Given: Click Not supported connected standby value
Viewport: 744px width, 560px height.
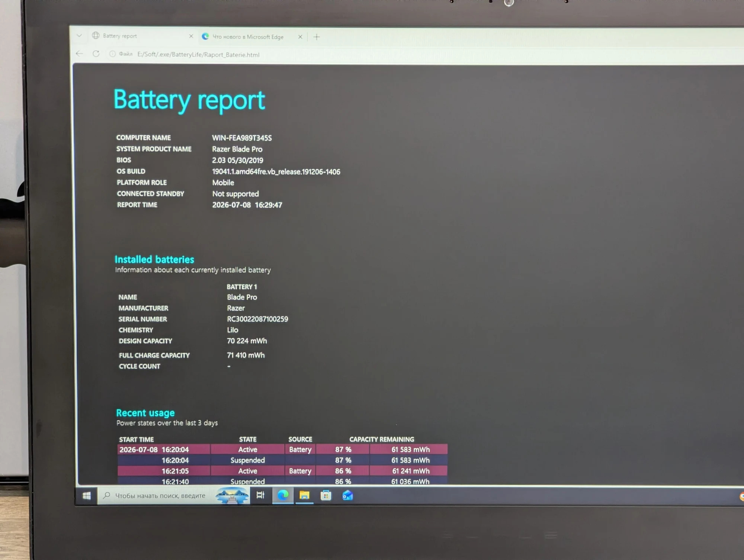Looking at the screenshot, I should (x=235, y=194).
